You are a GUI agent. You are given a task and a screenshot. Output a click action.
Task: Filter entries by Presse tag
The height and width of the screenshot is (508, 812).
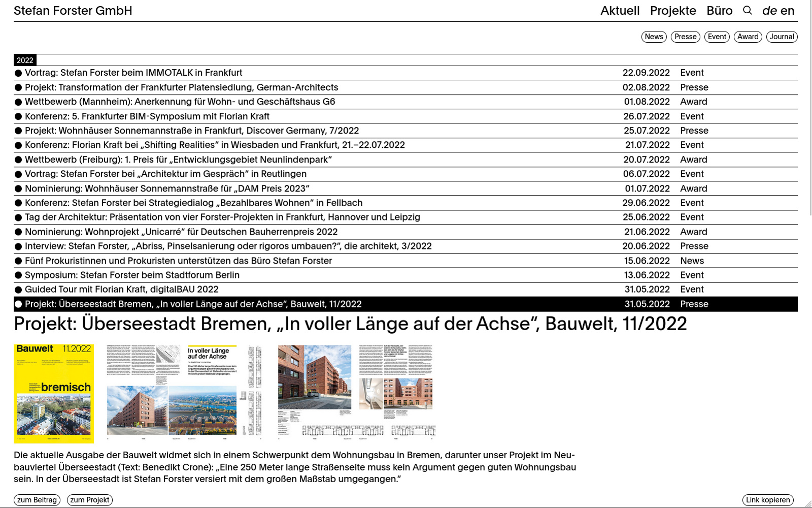[685, 37]
